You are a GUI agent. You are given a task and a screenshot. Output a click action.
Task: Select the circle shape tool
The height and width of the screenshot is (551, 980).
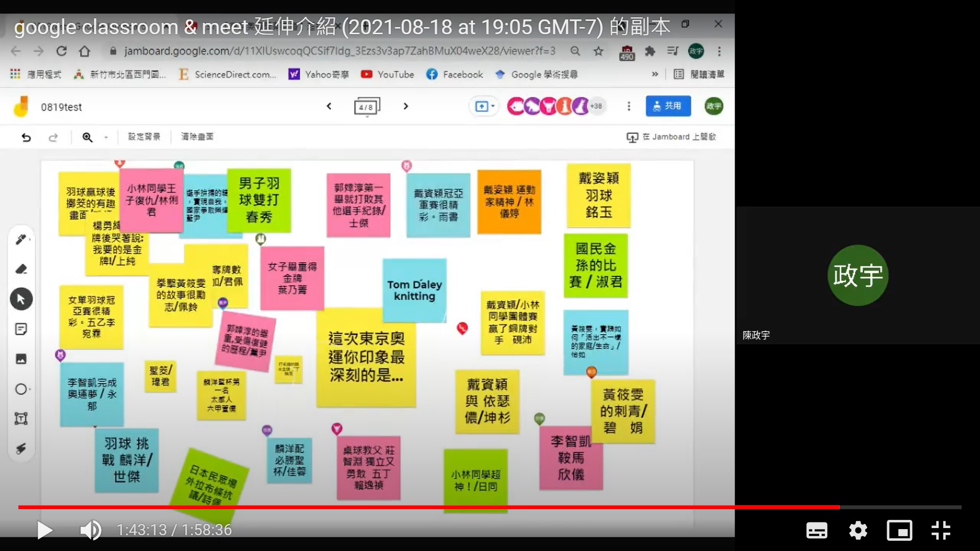click(21, 389)
